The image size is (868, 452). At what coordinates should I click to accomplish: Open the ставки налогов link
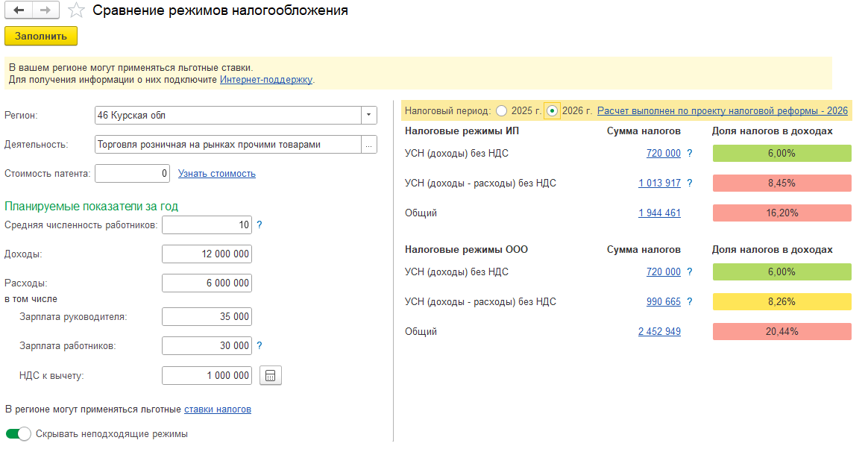coord(217,409)
